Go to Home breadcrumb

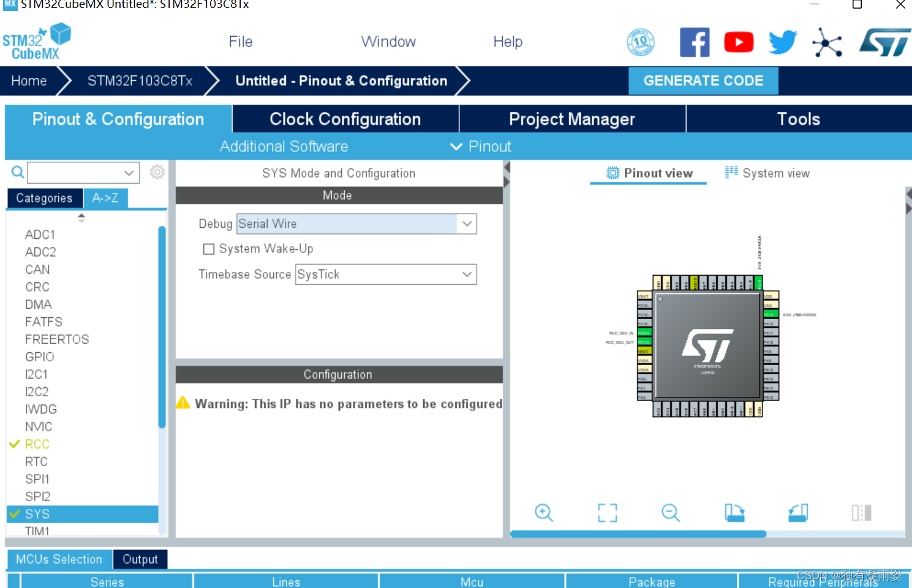[x=29, y=81]
